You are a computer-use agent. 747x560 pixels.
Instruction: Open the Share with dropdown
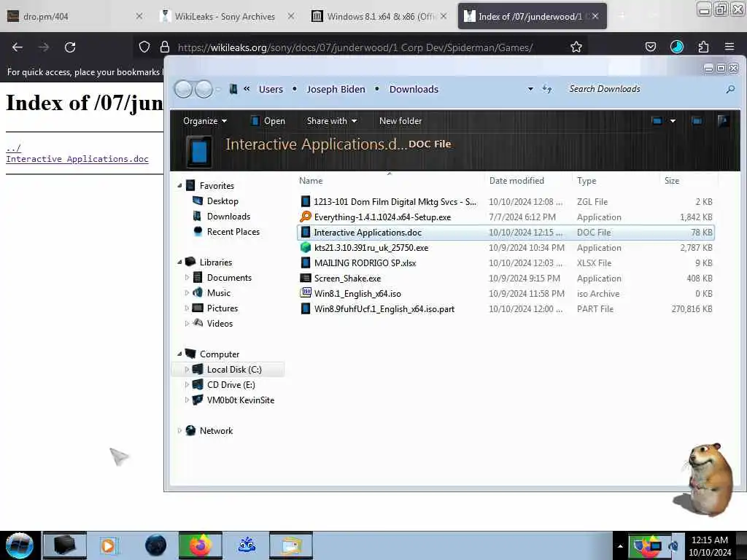point(332,121)
